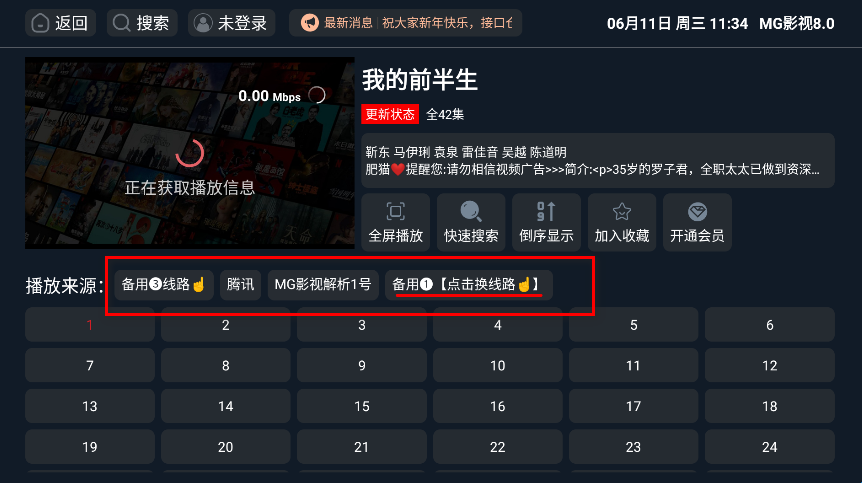Open search via the 搜索 magnifier icon
The height and width of the screenshot is (483, 862).
tap(142, 23)
